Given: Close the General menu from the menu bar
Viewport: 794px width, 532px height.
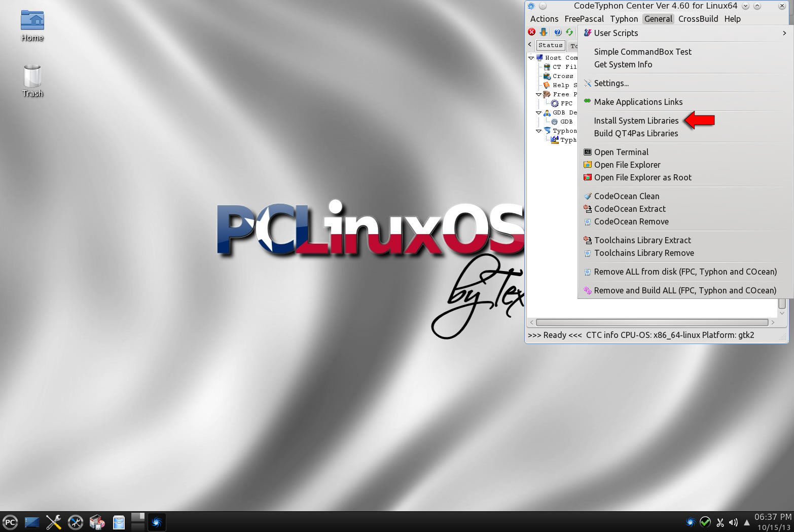Looking at the screenshot, I should click(x=658, y=19).
